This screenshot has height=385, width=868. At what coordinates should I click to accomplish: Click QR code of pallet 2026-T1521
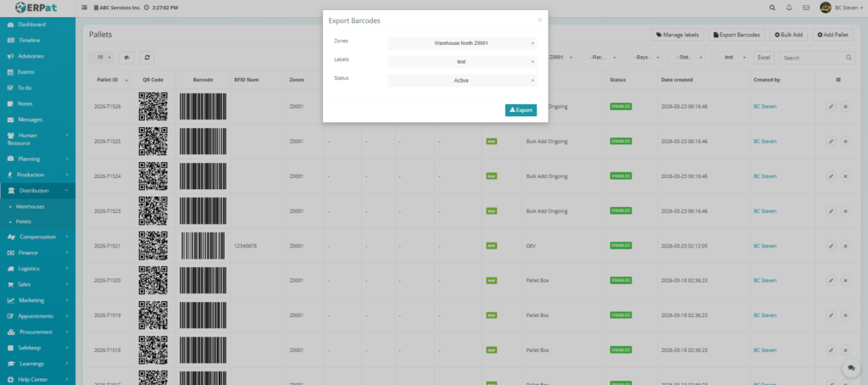(x=153, y=246)
